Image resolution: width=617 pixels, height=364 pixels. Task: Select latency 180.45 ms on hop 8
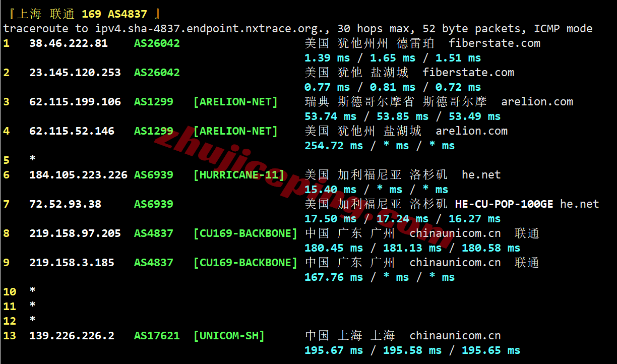tap(334, 248)
